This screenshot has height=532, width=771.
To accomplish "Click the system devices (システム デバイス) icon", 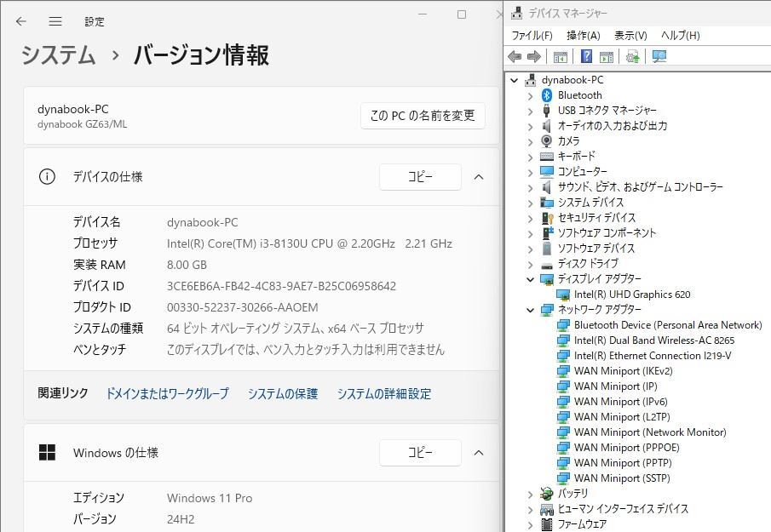I will click(547, 203).
